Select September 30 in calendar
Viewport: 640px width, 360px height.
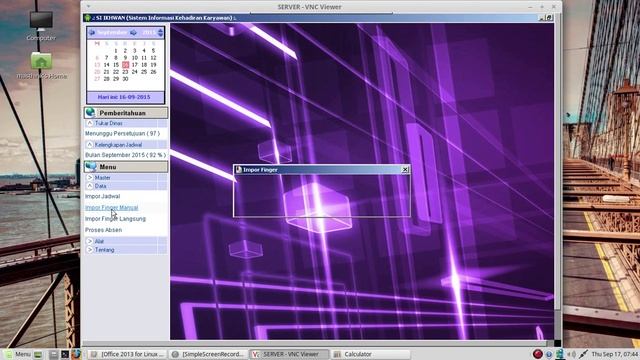click(x=125, y=79)
